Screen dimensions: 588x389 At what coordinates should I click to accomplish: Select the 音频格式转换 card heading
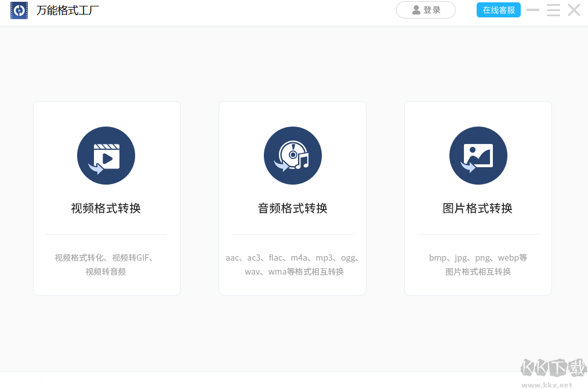coord(292,208)
